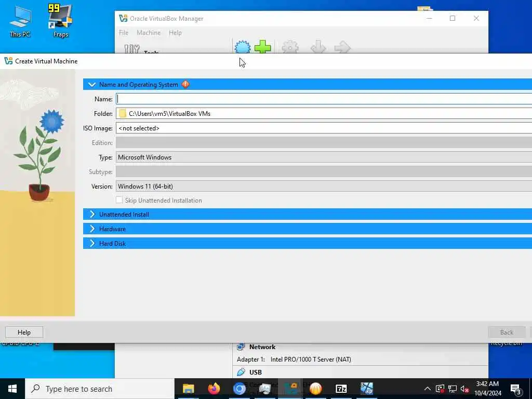The height and width of the screenshot is (399, 532).
Task: Open the ISO Image dropdown
Action: 324,128
